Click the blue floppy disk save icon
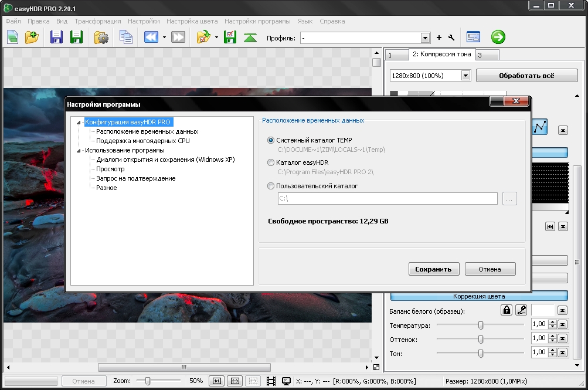588x390 pixels. coord(57,38)
